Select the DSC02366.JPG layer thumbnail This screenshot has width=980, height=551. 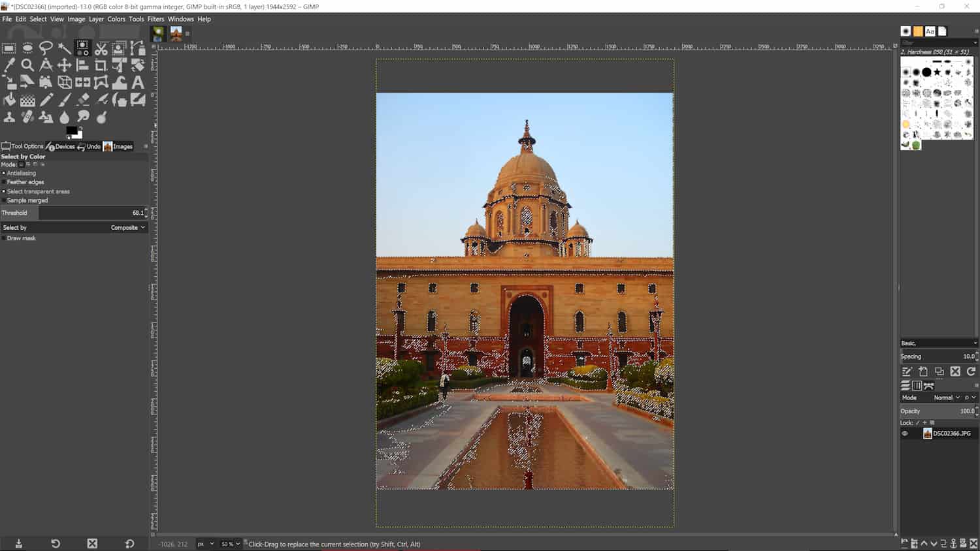pos(927,433)
